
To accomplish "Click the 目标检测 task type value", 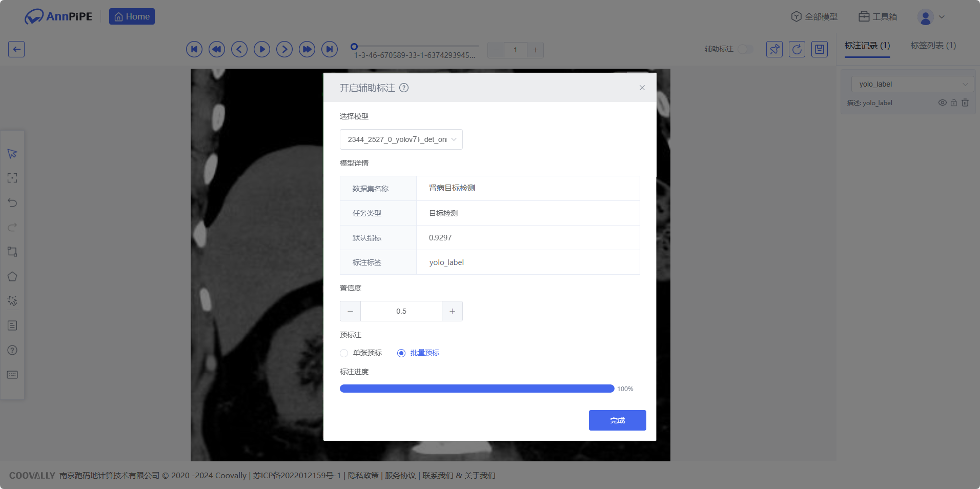I will tap(443, 213).
